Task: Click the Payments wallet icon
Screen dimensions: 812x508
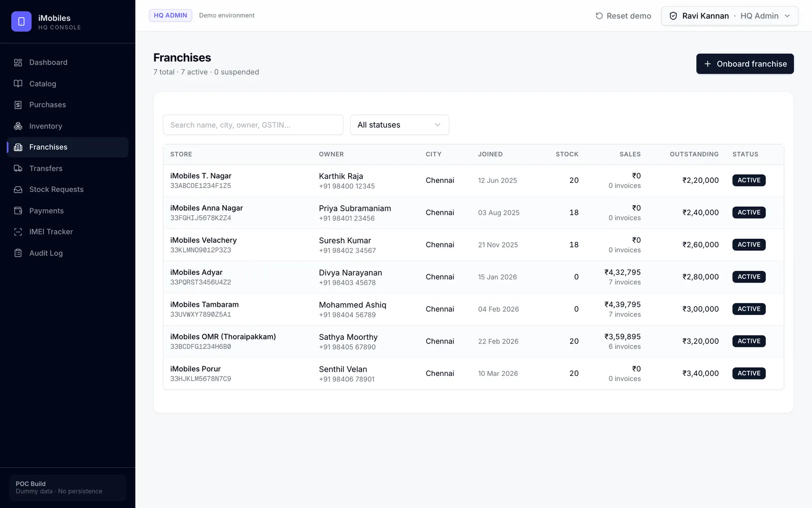Action: pos(18,211)
